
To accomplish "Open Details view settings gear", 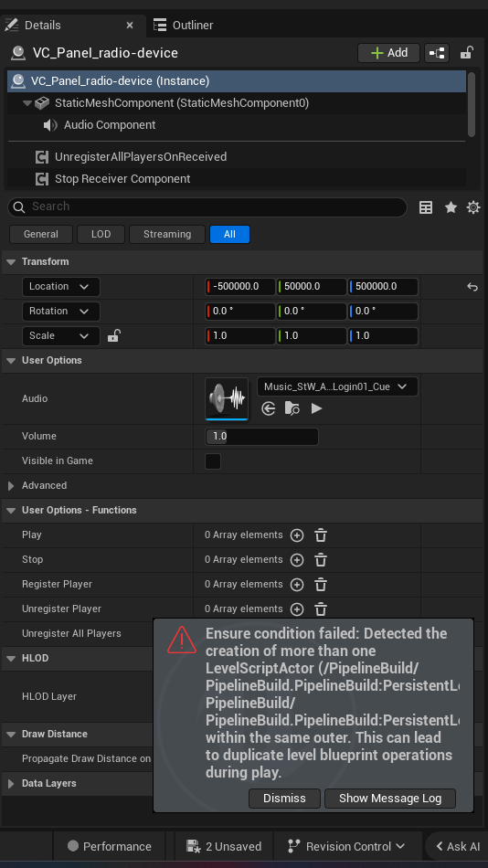I will tap(473, 207).
